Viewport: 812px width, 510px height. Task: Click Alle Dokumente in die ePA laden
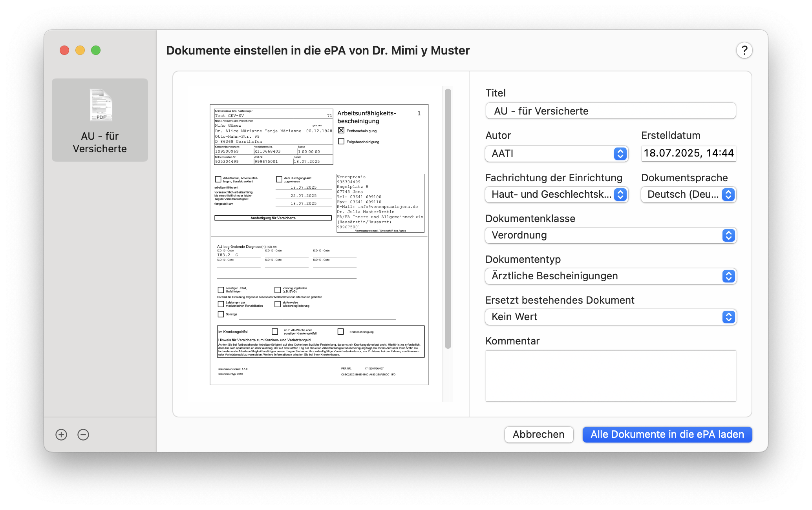coord(667,434)
